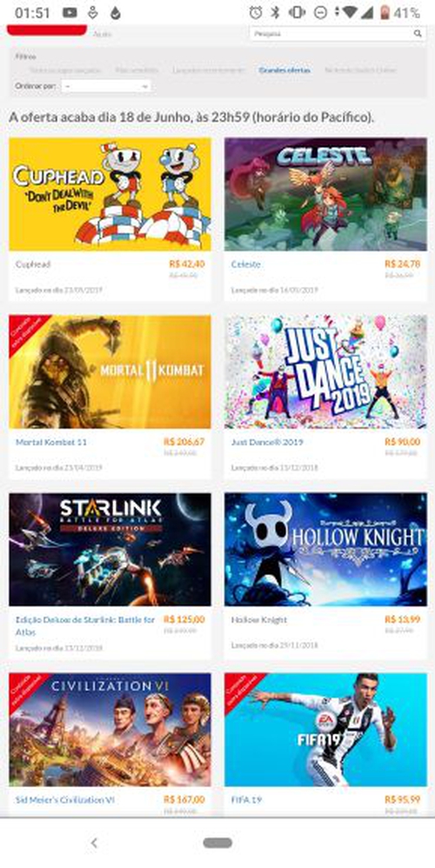Open the Hollow Knight banner image
The width and height of the screenshot is (435, 868).
[325, 549]
